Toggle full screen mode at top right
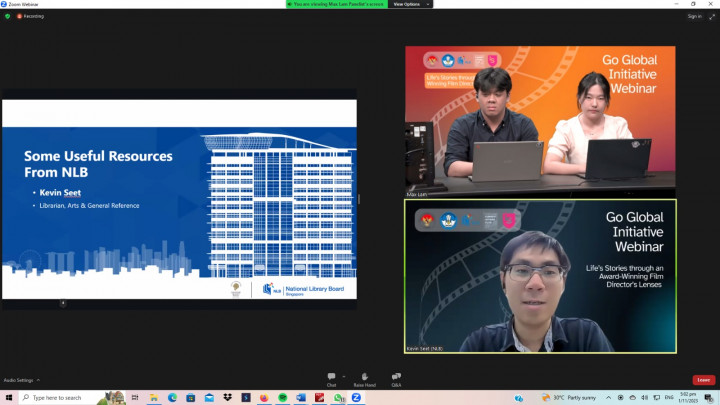Screen dimensions: 720x405 (x=712, y=16)
